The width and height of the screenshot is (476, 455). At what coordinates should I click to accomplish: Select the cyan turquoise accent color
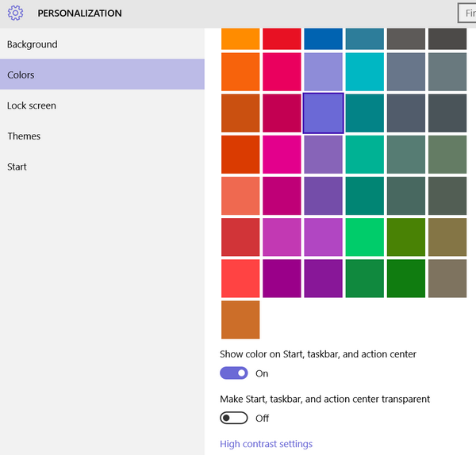[x=365, y=72]
